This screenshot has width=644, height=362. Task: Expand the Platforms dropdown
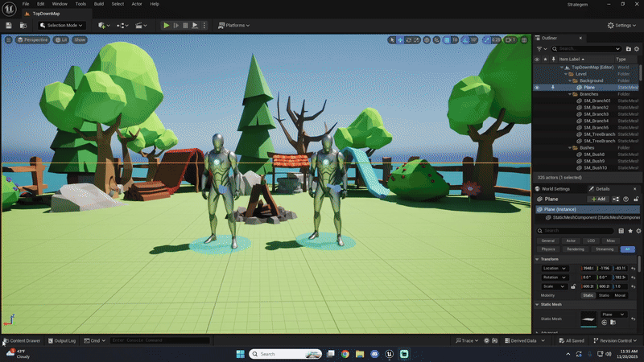[x=235, y=26]
